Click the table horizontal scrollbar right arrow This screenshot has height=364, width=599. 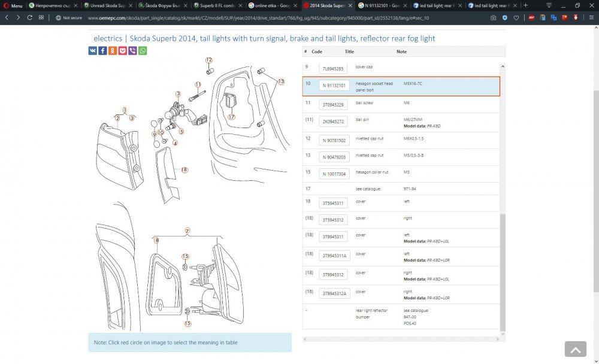(x=497, y=339)
